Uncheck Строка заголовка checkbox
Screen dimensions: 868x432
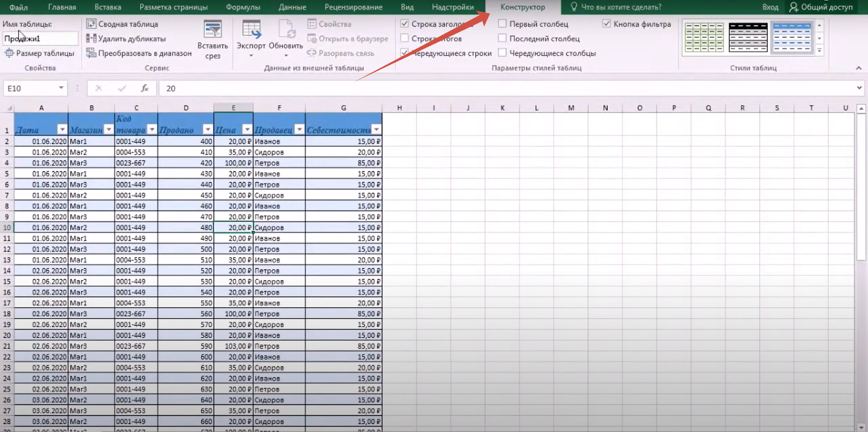point(404,24)
